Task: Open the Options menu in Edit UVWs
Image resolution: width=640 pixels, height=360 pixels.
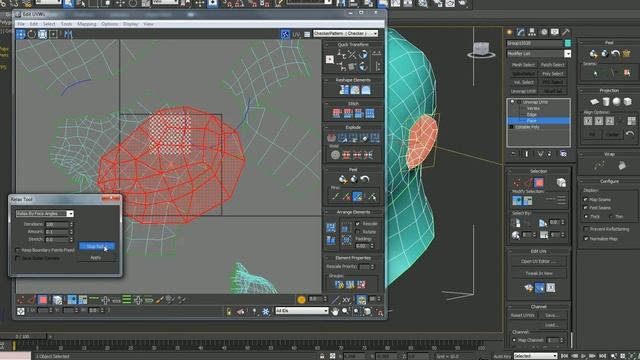Action: [109, 24]
